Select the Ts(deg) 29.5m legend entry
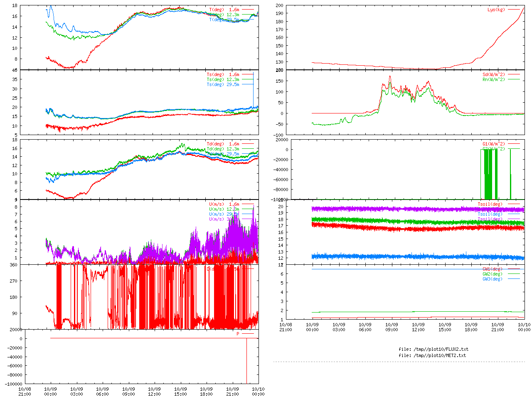This screenshot has width=532, height=399. pos(223,84)
